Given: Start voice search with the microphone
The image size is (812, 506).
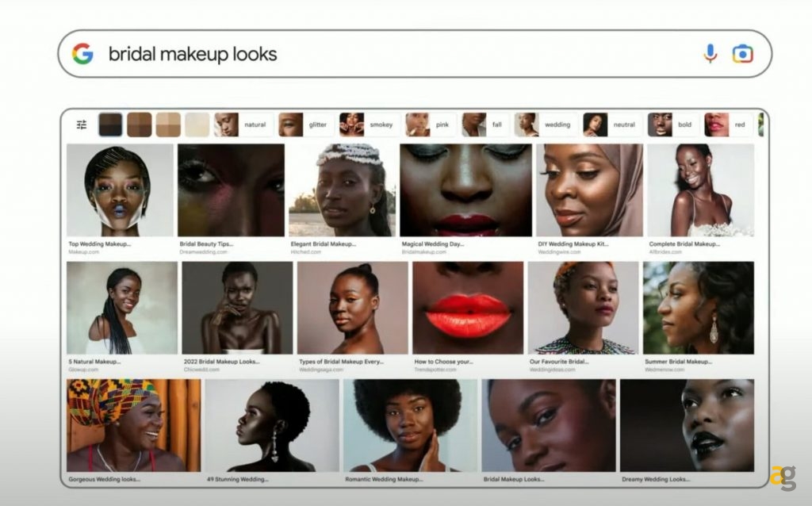Looking at the screenshot, I should (710, 54).
